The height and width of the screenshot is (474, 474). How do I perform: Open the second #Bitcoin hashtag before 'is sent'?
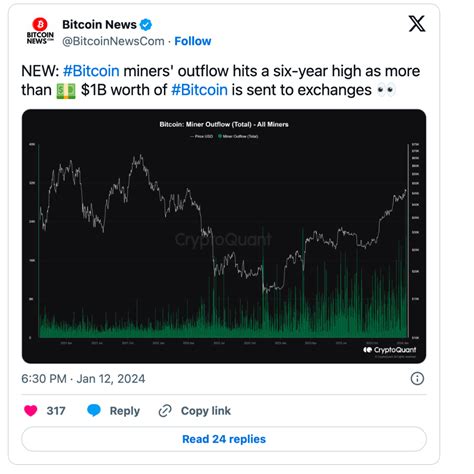199,90
